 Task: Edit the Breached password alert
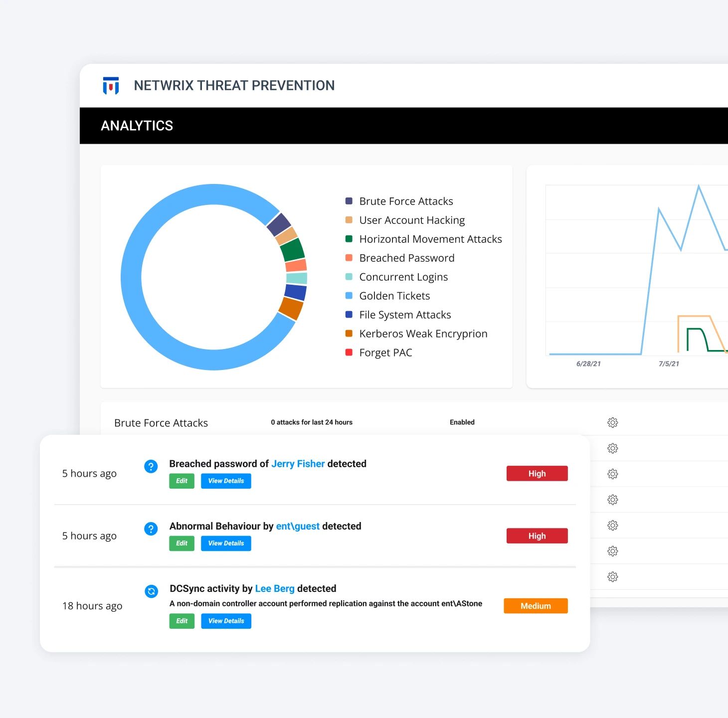[x=182, y=481]
